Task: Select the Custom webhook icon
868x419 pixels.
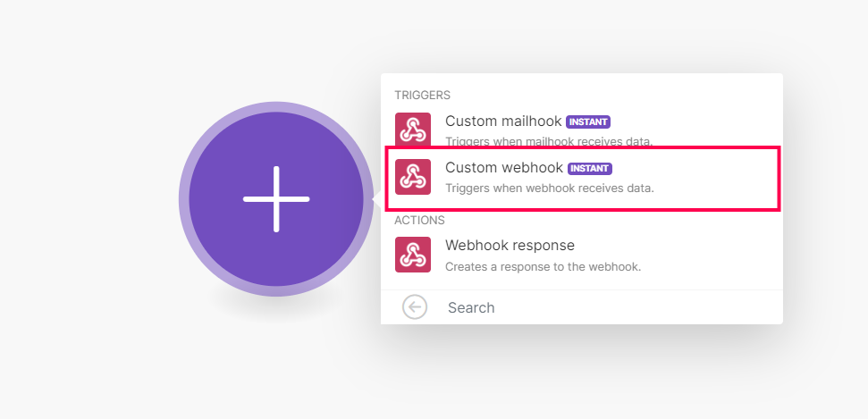Action: click(x=412, y=177)
